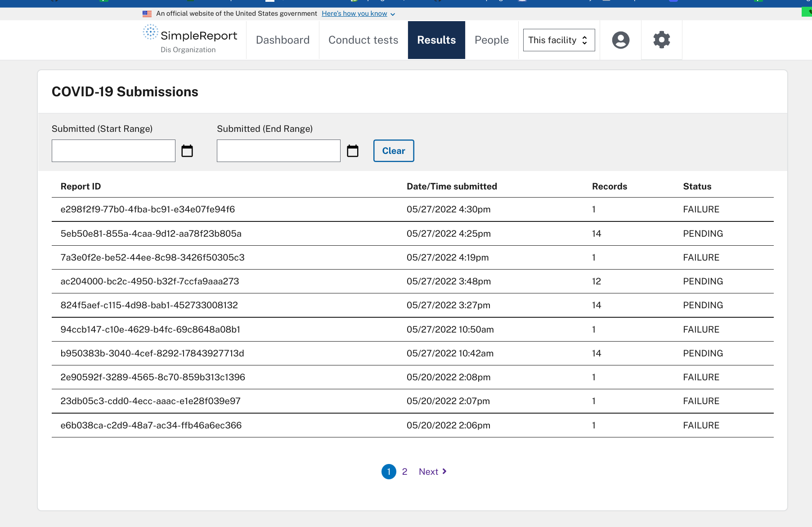Select the report row starting with e298f2f9

point(148,209)
